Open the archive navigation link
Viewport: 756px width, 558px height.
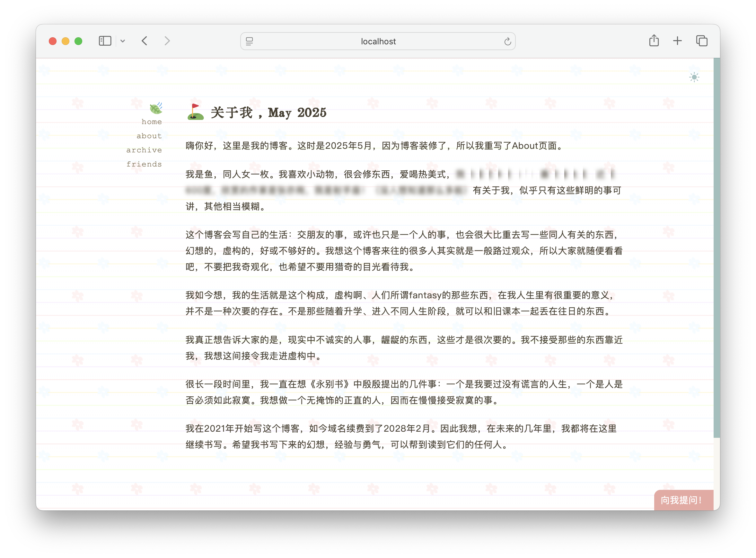pos(144,150)
